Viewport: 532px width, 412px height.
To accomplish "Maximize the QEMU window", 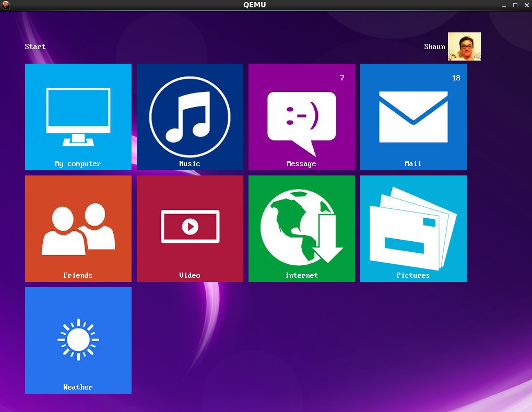I will pyautogui.click(x=515, y=5).
